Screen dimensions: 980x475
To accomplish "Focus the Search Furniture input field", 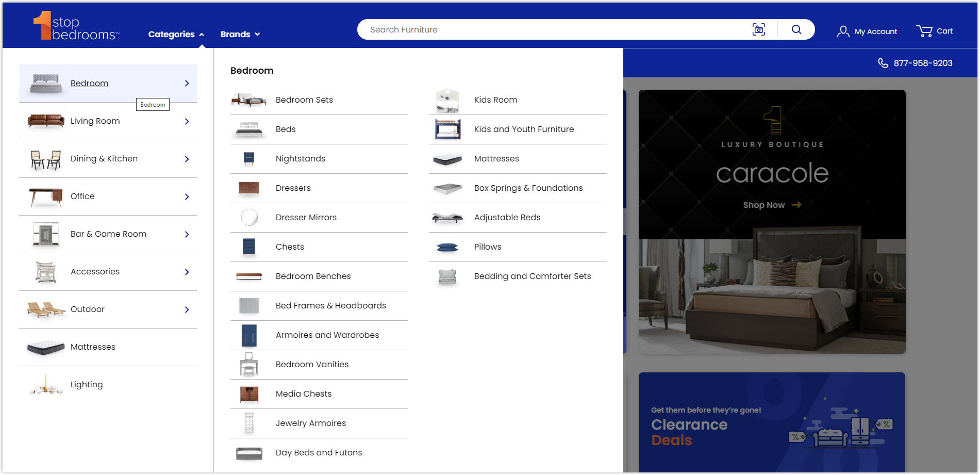I will [x=554, y=29].
